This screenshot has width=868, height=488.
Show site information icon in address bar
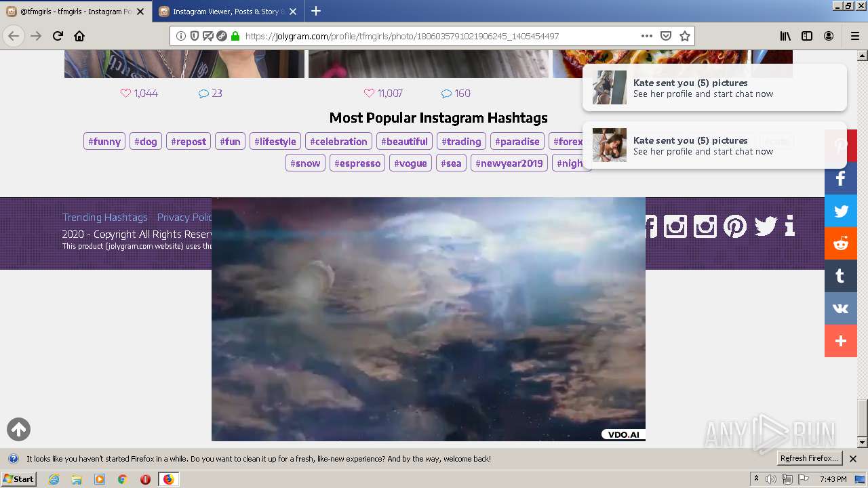(x=181, y=36)
